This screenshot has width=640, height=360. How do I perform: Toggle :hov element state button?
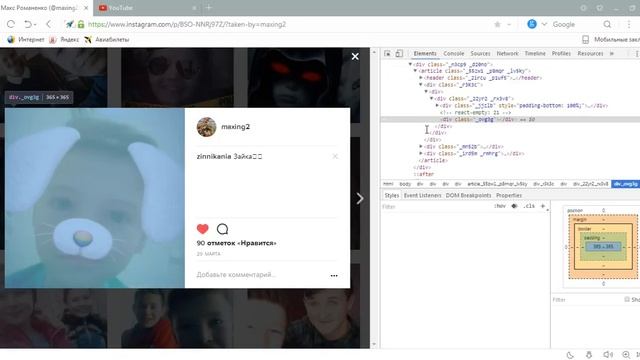pyautogui.click(x=500, y=206)
